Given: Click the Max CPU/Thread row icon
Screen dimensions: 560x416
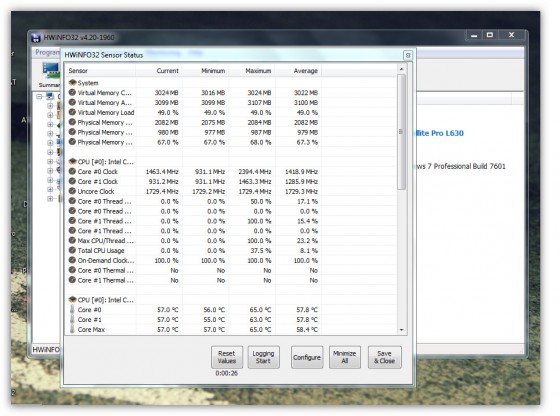Looking at the screenshot, I should coord(72,241).
